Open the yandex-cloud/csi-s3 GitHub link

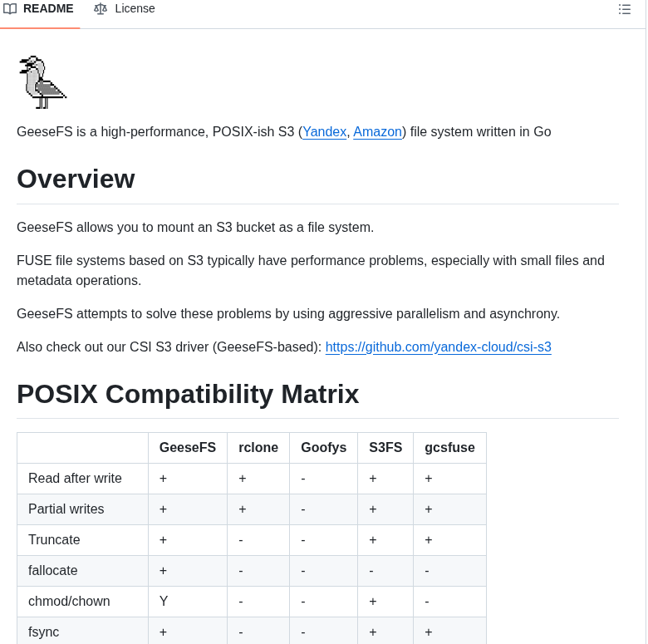tap(438, 347)
